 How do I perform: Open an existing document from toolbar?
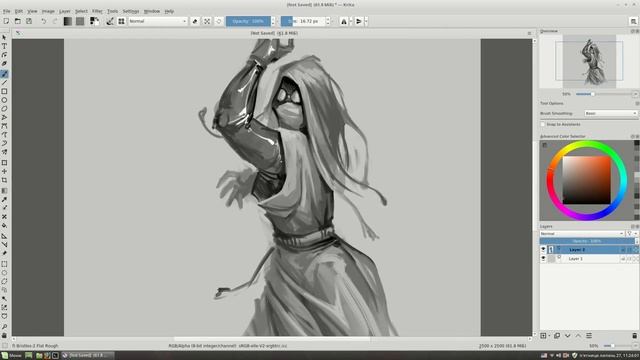click(x=18, y=21)
